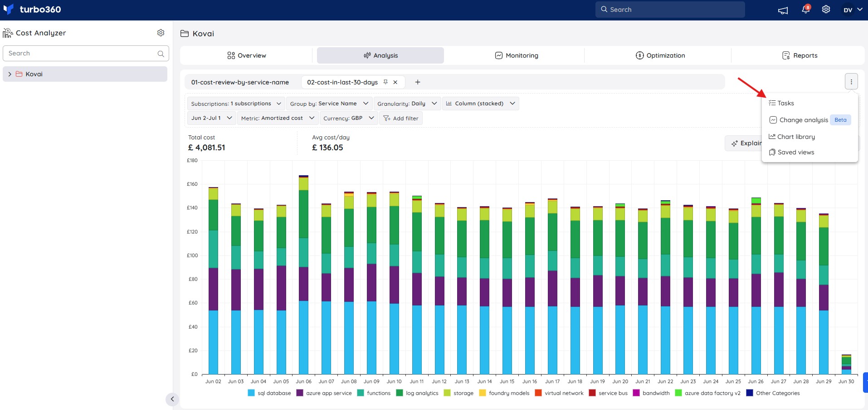Toggle service bus legend swatch
Screen dimensions: 868x410
[592, 393]
